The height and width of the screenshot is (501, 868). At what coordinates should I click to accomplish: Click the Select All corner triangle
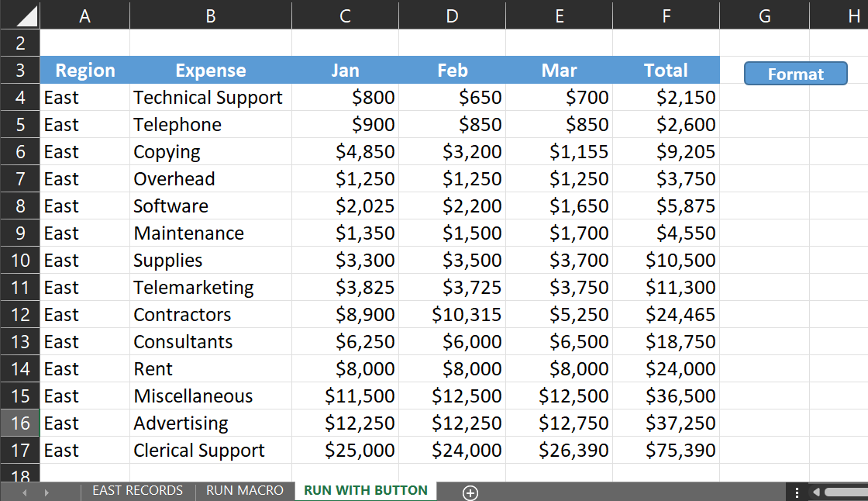pos(20,16)
